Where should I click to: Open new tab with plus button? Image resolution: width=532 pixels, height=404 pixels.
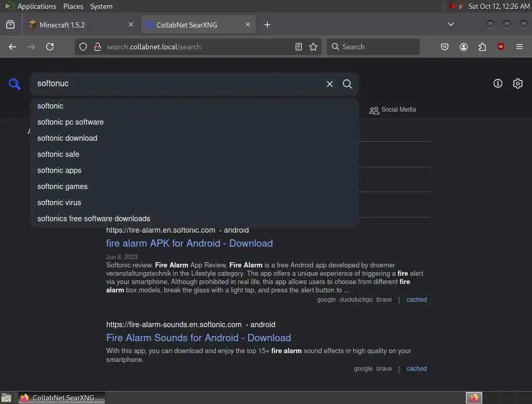click(x=268, y=25)
